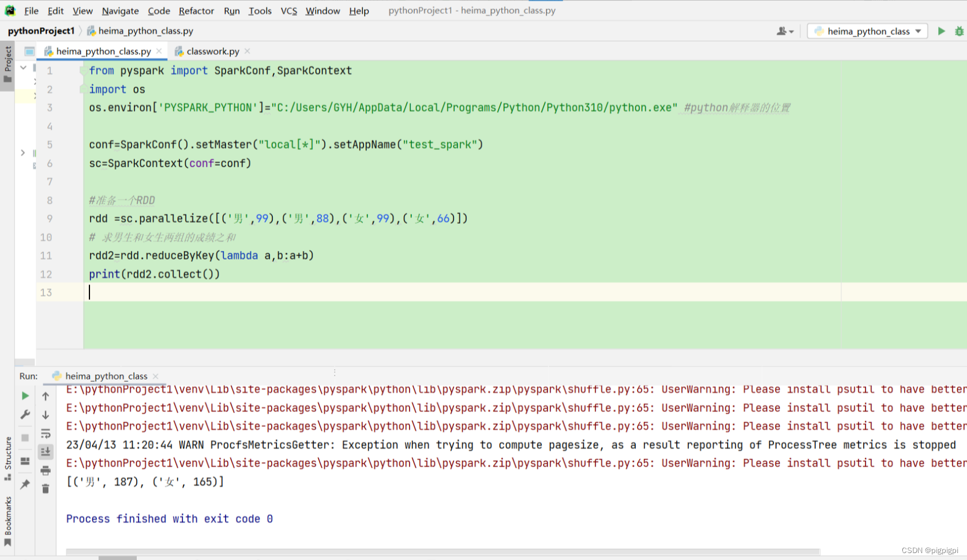
Task: Open the File menu
Action: [x=31, y=10]
